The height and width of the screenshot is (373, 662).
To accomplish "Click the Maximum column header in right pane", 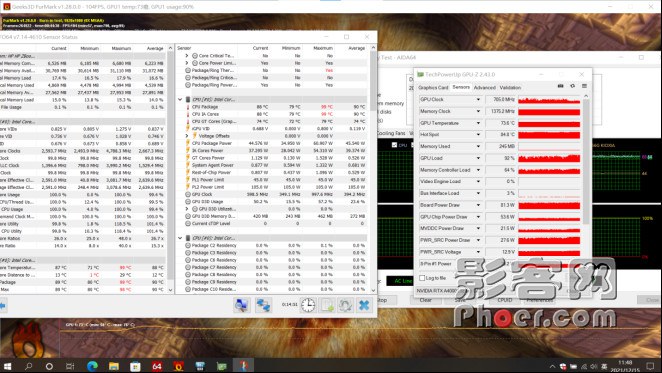I will [x=323, y=48].
